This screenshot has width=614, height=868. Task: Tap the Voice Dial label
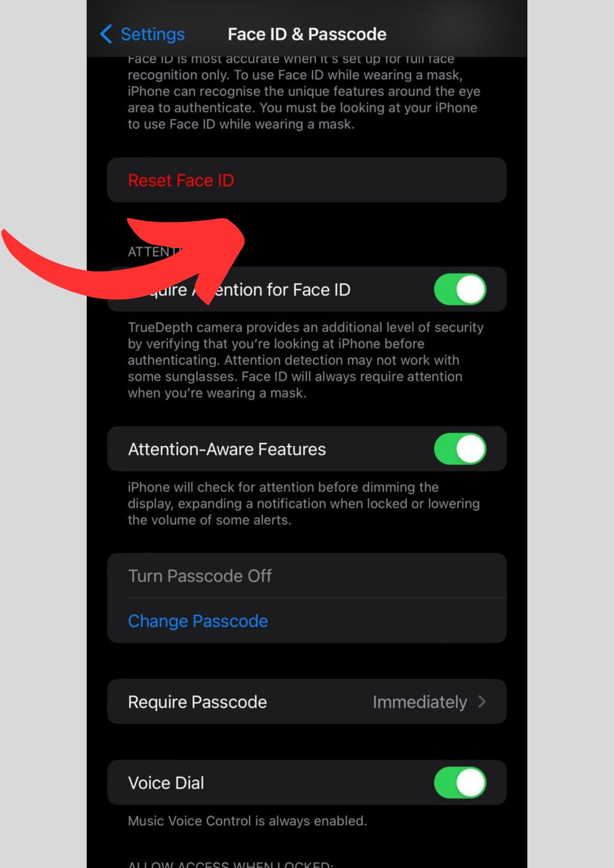166,783
